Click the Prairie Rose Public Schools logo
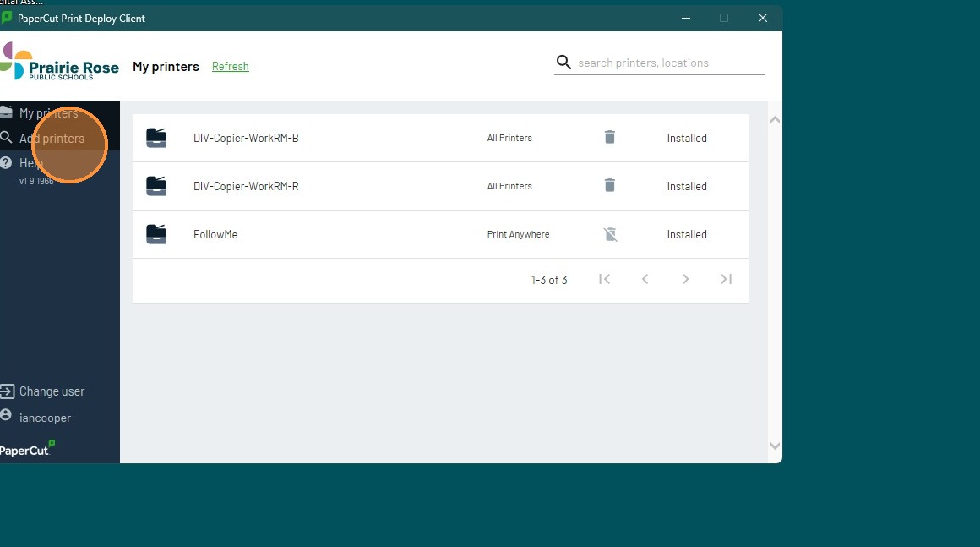The width and height of the screenshot is (980, 547). (x=59, y=62)
